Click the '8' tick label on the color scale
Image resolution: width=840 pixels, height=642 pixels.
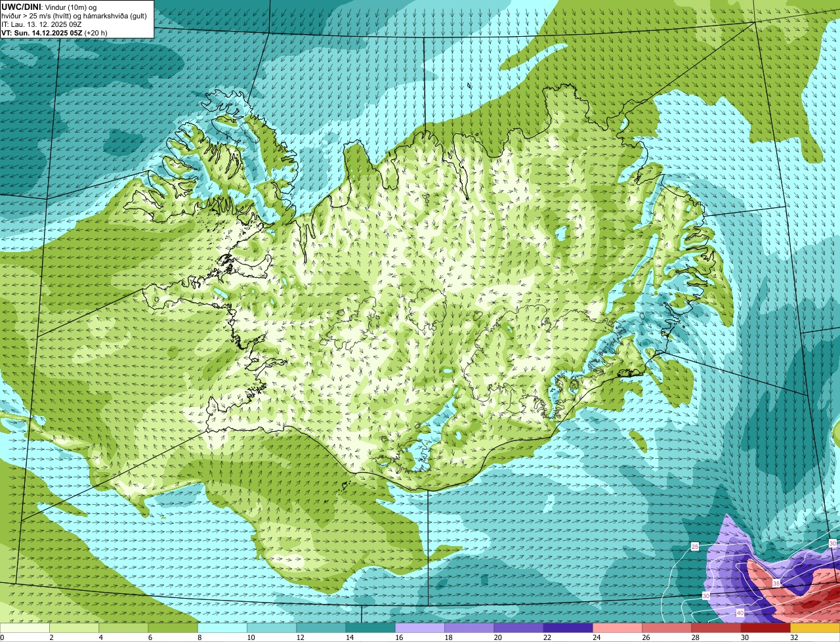tap(199, 637)
